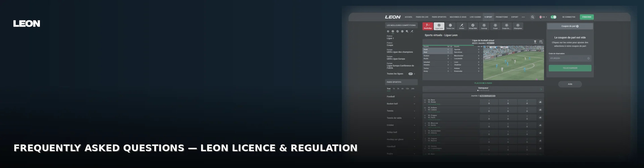Select the 1h time filter

pyautogui.click(x=394, y=89)
